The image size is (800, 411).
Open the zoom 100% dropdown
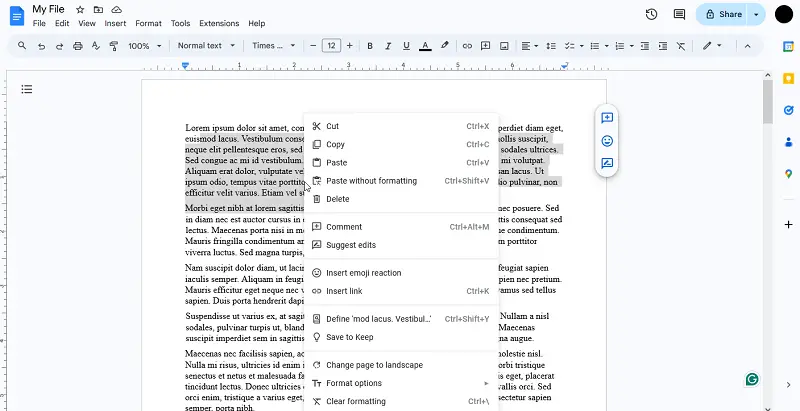pos(144,46)
